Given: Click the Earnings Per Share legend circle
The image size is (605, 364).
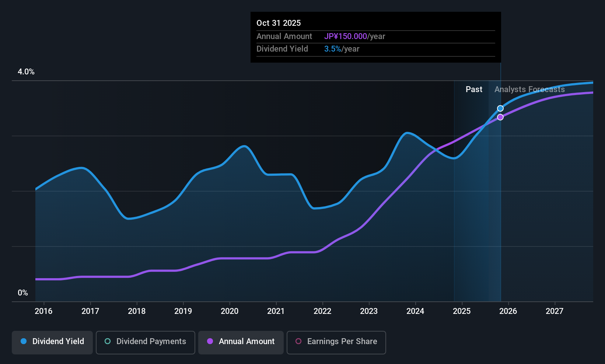Looking at the screenshot, I should click(x=298, y=341).
